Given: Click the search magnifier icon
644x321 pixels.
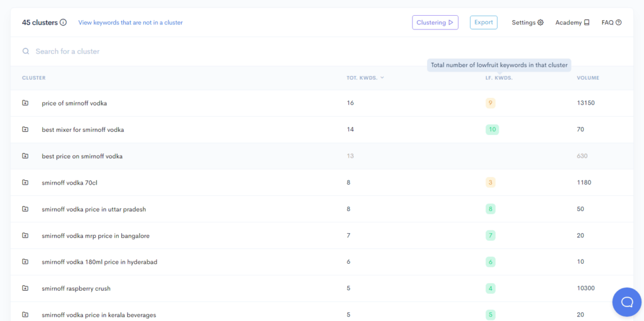Looking at the screenshot, I should point(26,52).
